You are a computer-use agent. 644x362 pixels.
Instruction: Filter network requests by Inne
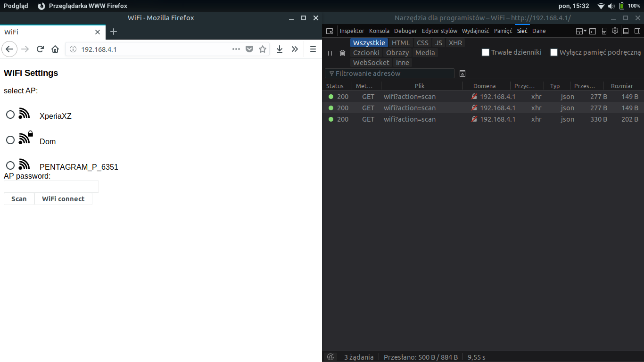pos(403,63)
